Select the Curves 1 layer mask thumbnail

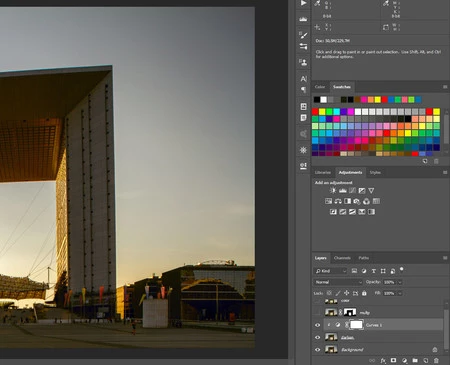(356, 325)
